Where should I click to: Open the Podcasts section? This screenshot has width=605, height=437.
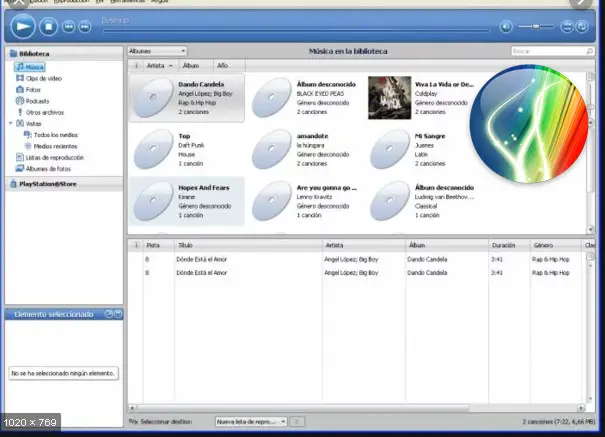(x=37, y=100)
